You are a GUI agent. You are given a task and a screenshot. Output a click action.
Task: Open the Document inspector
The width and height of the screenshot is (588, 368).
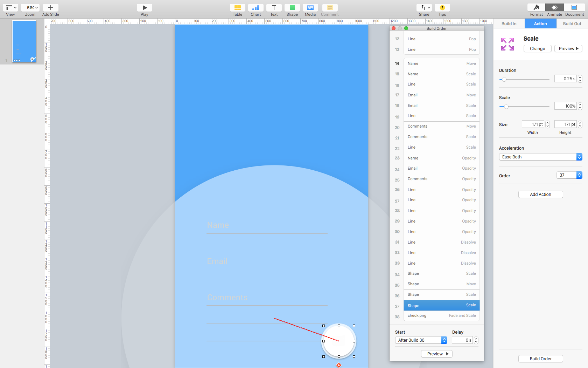tap(574, 8)
